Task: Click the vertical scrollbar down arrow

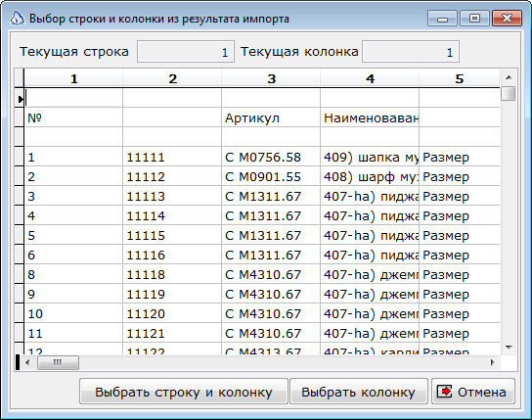Action: tap(509, 347)
